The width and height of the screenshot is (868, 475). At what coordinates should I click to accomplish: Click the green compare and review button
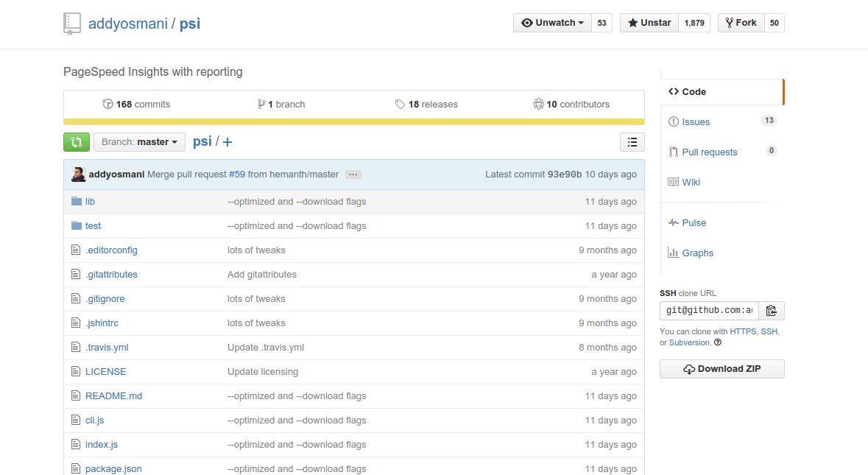77,142
